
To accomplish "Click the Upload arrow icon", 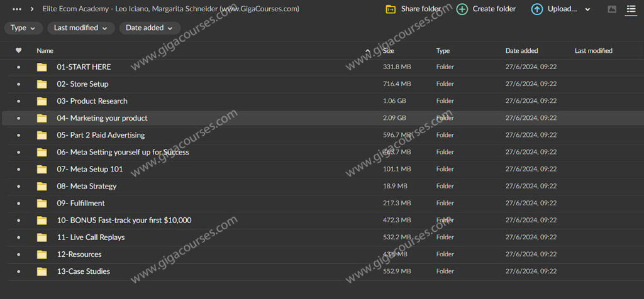I will (536, 9).
